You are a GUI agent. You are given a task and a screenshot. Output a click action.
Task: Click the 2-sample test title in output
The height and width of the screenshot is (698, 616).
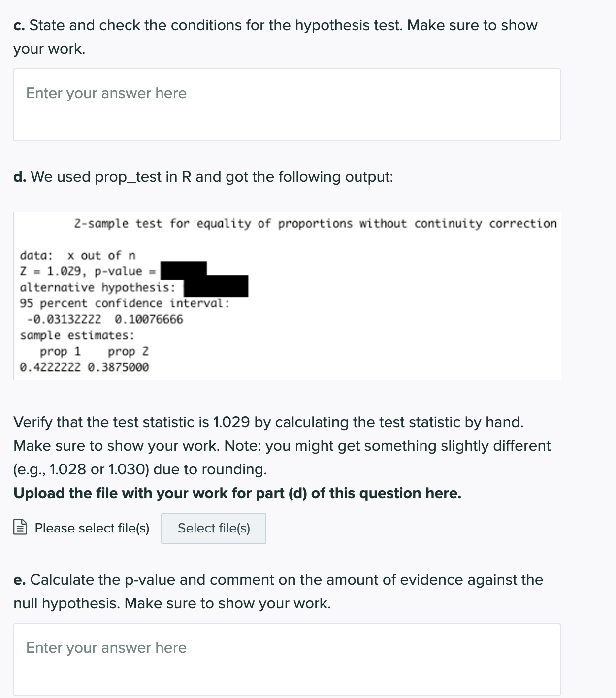click(x=315, y=224)
